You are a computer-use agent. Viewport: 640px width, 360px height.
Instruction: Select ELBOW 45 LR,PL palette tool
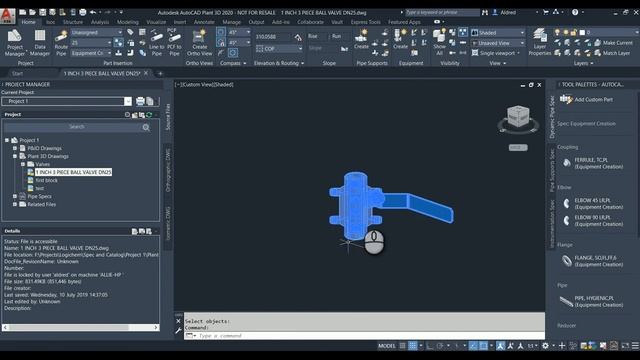[x=593, y=204]
